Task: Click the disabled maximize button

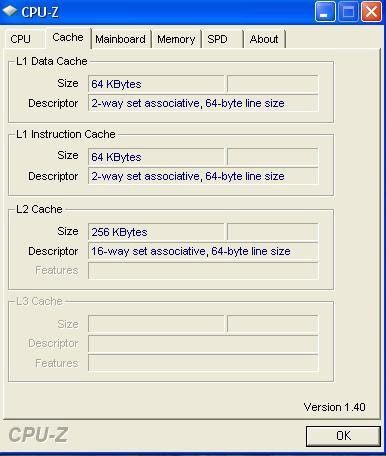Action: click(x=348, y=12)
